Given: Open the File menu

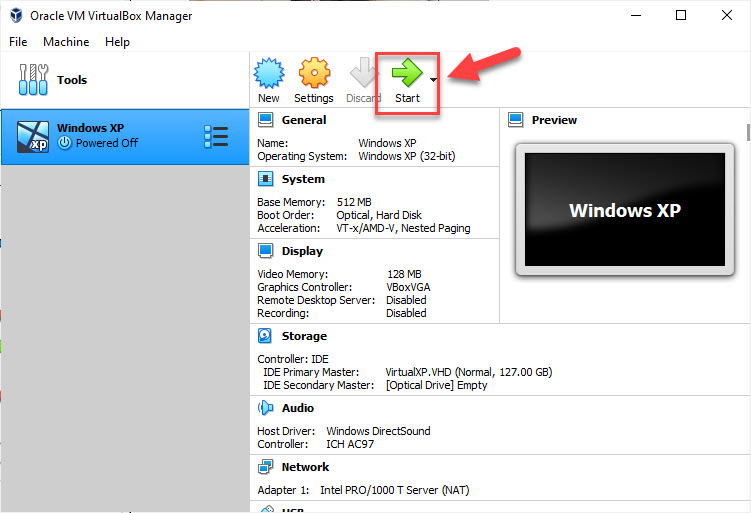Looking at the screenshot, I should [18, 42].
